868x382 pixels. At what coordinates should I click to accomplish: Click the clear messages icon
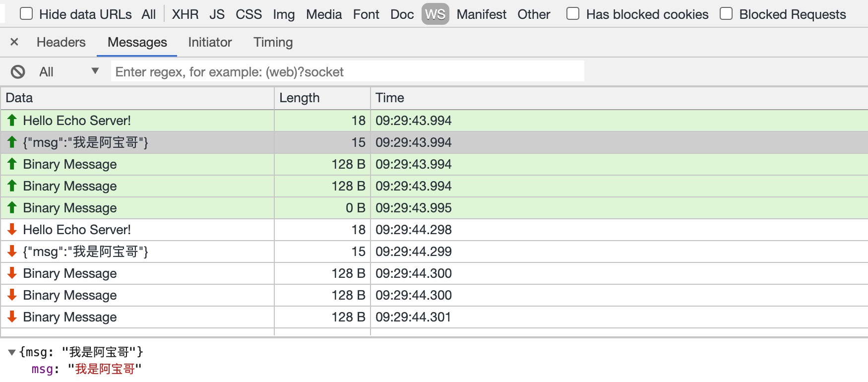(x=18, y=72)
